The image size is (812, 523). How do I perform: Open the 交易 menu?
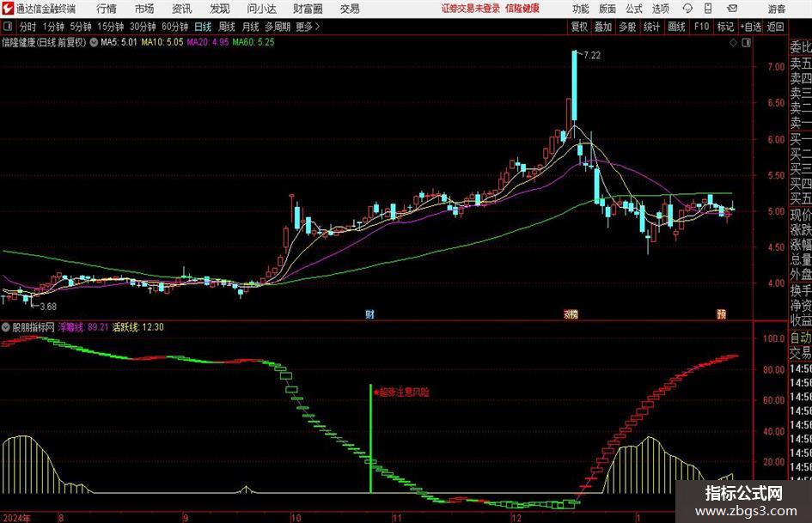(x=350, y=9)
